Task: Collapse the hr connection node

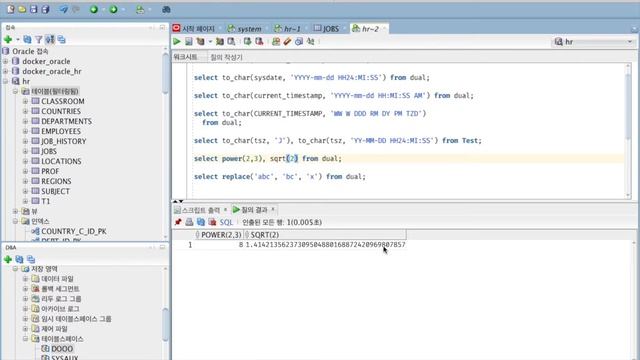Action: pyautogui.click(x=6, y=81)
